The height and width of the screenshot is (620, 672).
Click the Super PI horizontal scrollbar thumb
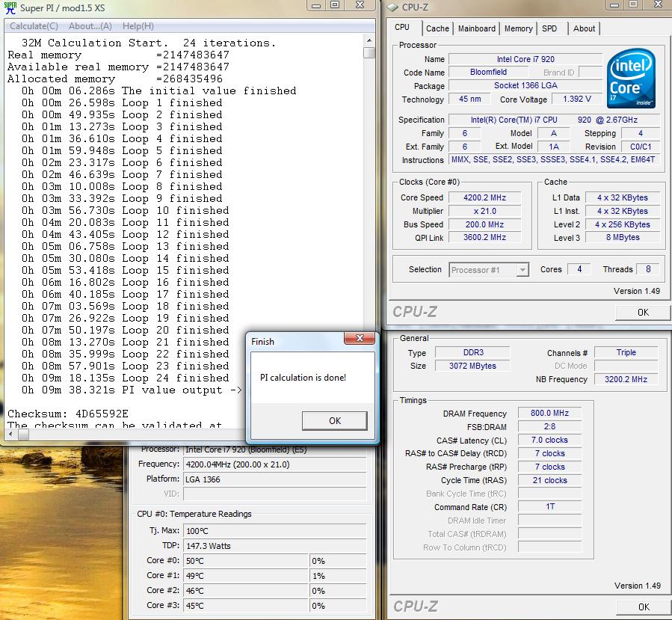point(24,435)
